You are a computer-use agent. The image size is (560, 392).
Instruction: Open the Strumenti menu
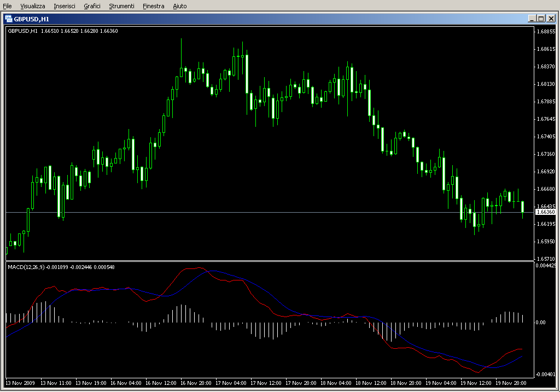click(x=121, y=6)
